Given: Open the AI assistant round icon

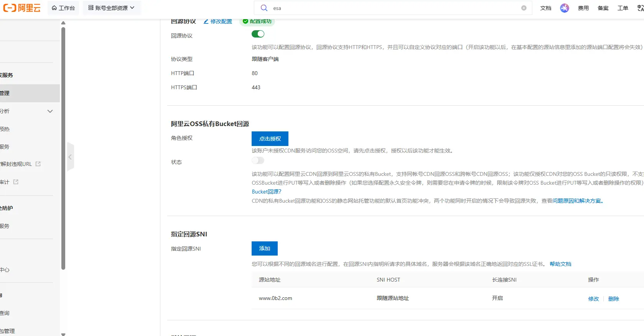Looking at the screenshot, I should click(x=564, y=8).
